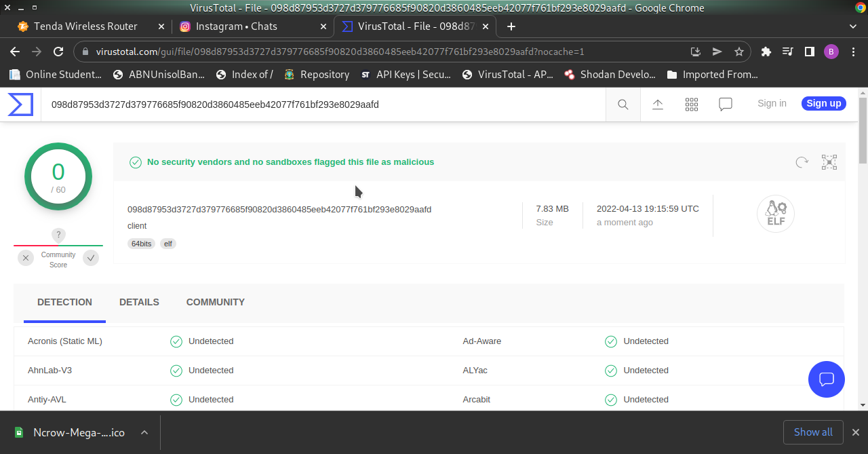
Task: Click the Antiy-AVL vendor name
Action: point(47,400)
